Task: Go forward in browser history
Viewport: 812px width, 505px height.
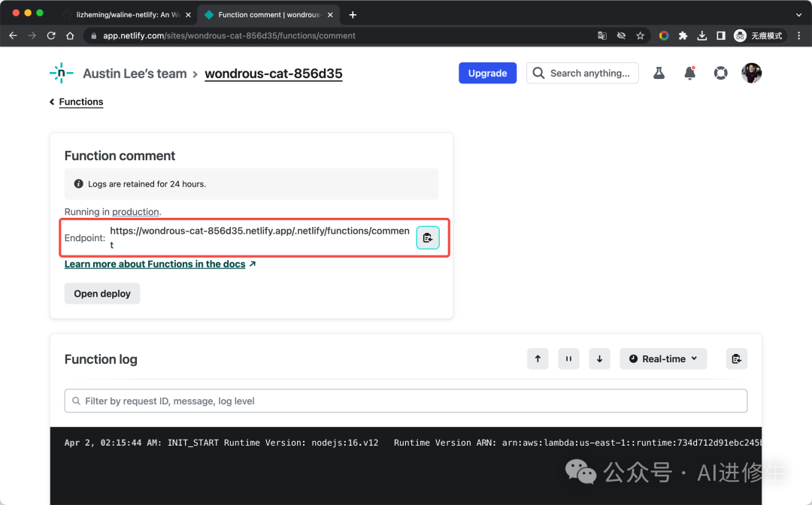Action: pos(32,36)
